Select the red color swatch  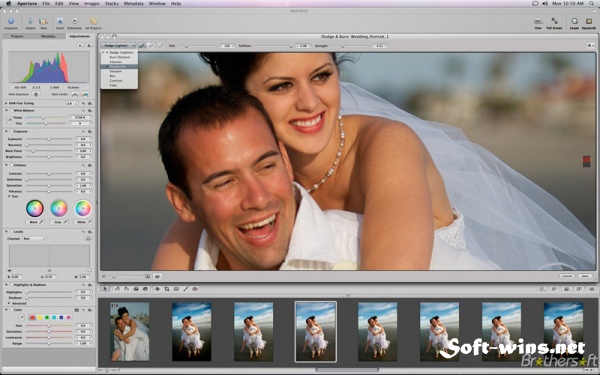(33, 317)
